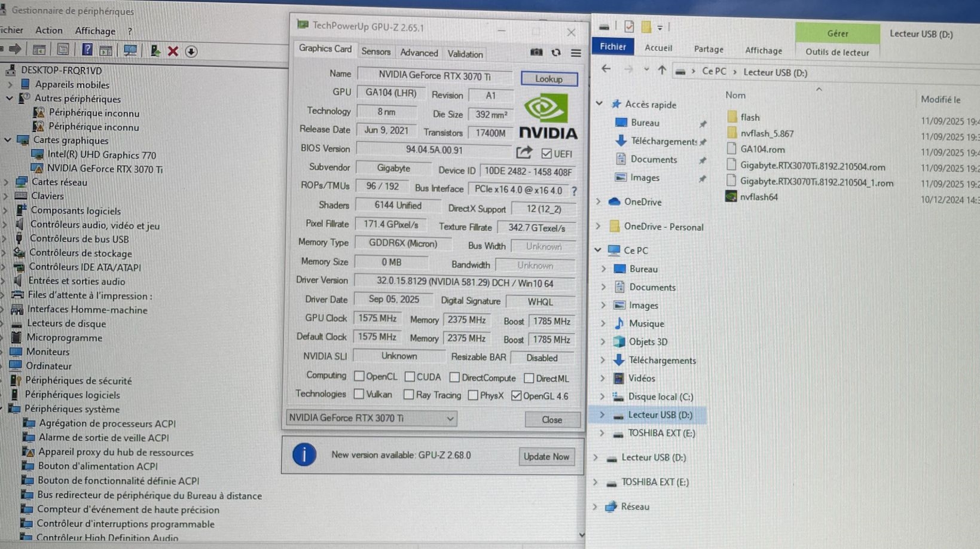Click Update Now for GPU-Z 2.68.0
Viewport: 980px width, 549px height.
[547, 456]
